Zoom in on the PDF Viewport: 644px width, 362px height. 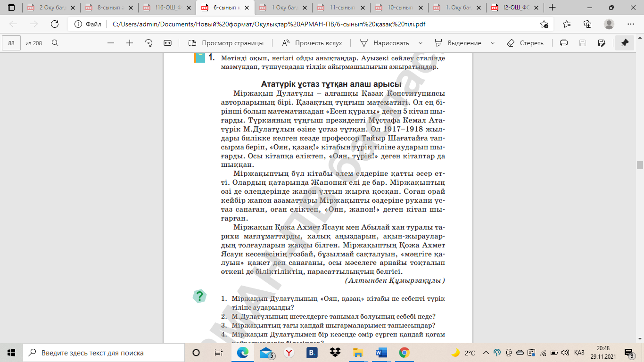(130, 43)
